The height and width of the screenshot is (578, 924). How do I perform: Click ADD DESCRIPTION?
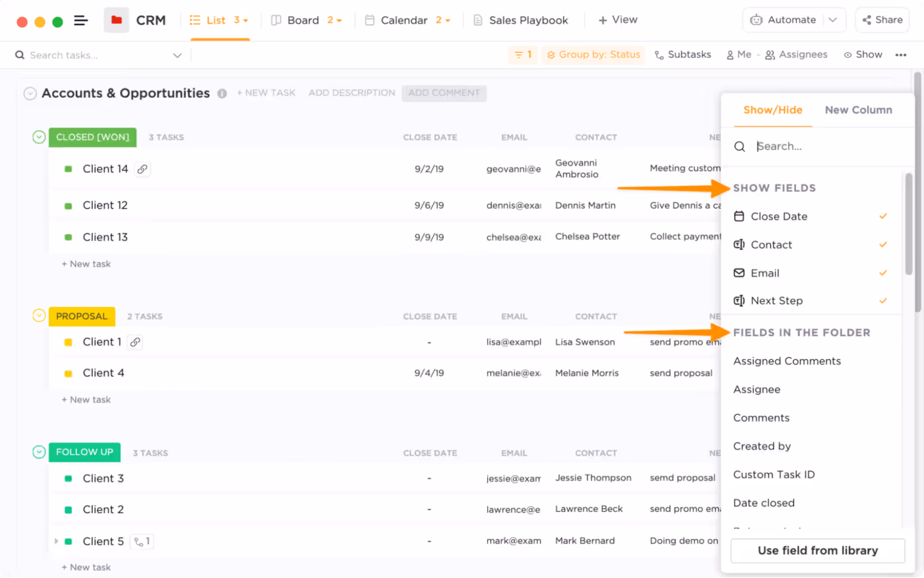352,93
